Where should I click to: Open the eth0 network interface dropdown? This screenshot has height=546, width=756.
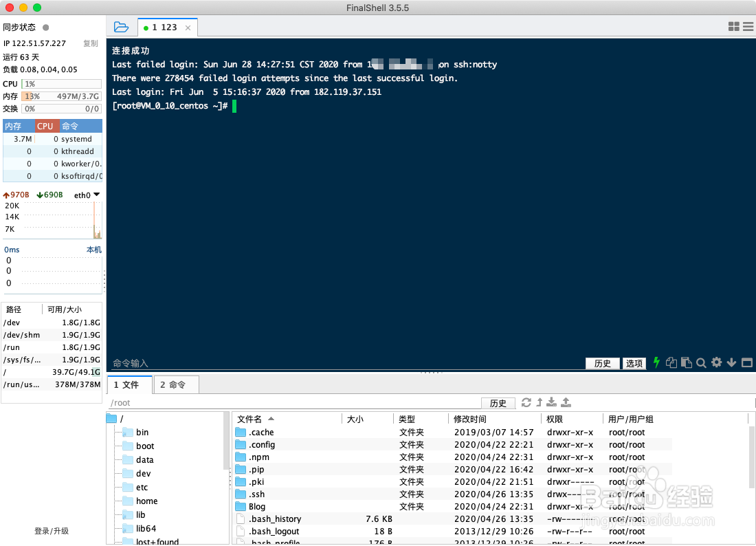point(87,195)
